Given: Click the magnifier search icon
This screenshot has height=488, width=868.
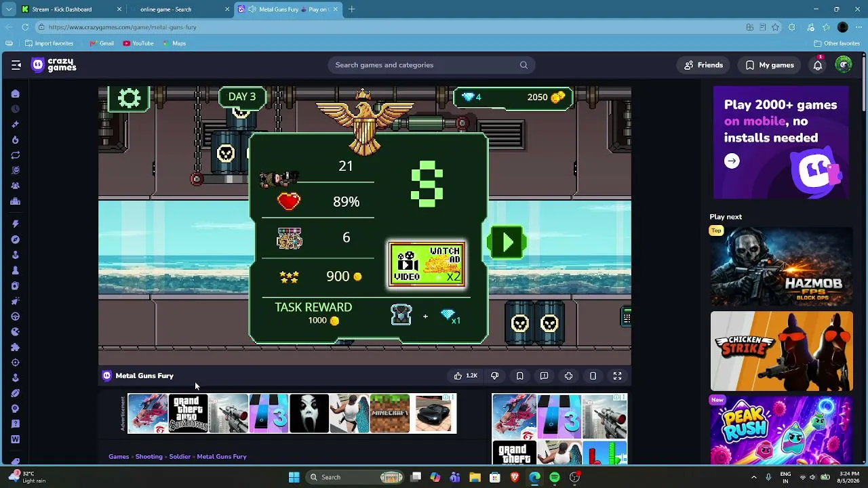Looking at the screenshot, I should pyautogui.click(x=524, y=65).
